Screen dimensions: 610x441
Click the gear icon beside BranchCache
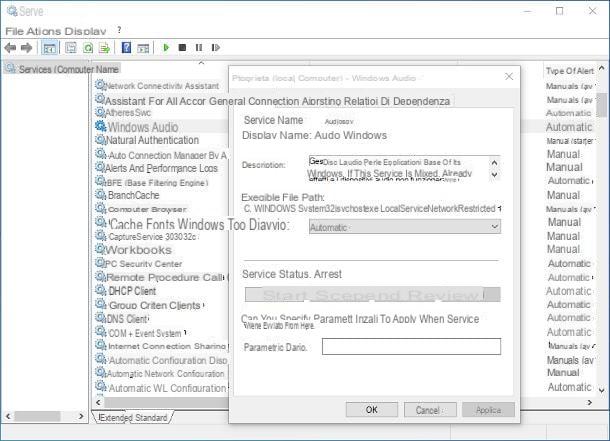[100, 194]
